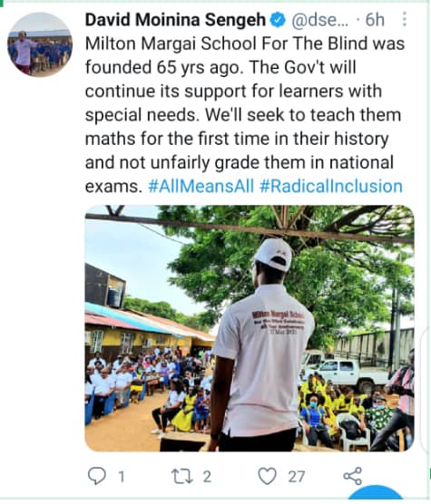Viewport: 431px width, 504px height.
Task: Open the tweet via the 6h timestamp
Action: click(375, 20)
